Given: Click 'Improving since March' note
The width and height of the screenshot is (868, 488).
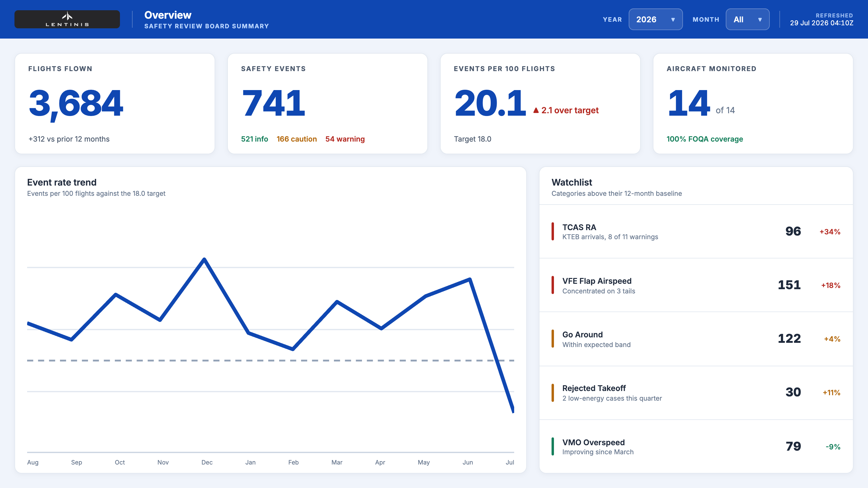Looking at the screenshot, I should (598, 452).
